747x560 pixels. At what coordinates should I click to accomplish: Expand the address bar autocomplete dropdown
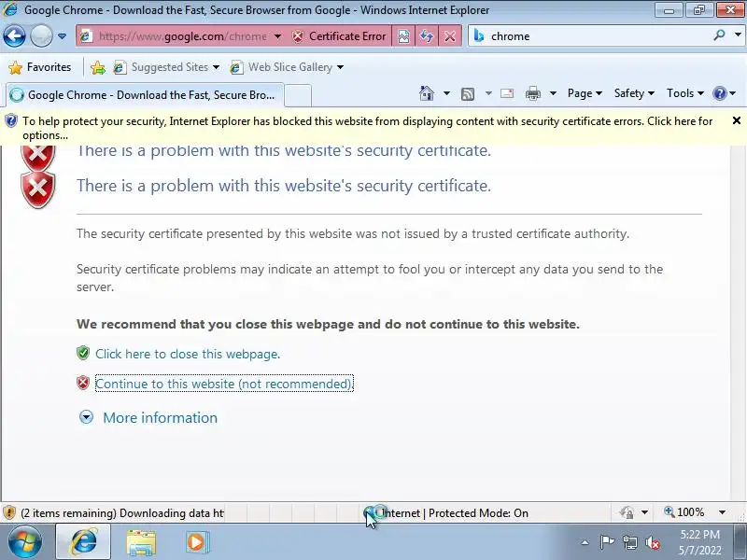tap(277, 36)
